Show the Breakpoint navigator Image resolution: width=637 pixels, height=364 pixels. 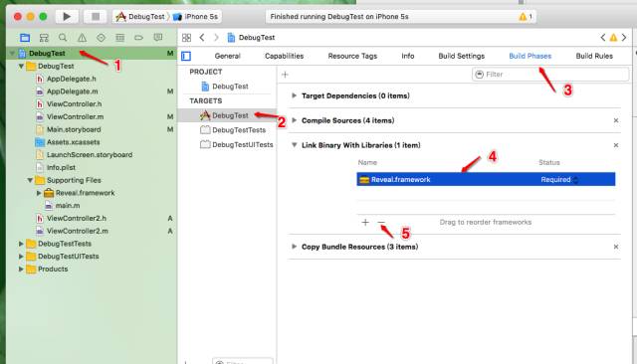[138, 38]
